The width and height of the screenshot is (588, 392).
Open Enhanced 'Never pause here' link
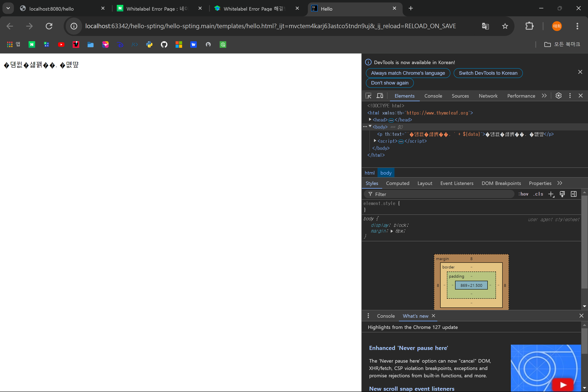point(409,348)
